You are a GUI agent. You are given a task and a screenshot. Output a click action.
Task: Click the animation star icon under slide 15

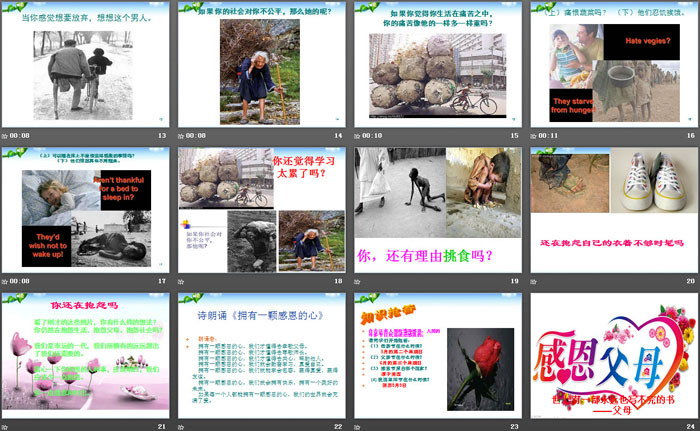357,136
